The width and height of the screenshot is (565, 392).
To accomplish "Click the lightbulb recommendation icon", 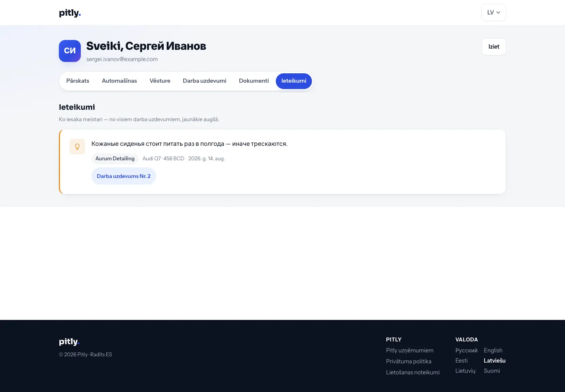I will click(77, 147).
